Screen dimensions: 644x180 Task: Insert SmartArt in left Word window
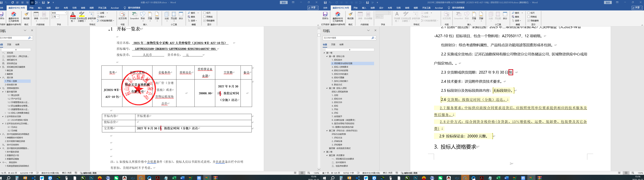[134, 15]
